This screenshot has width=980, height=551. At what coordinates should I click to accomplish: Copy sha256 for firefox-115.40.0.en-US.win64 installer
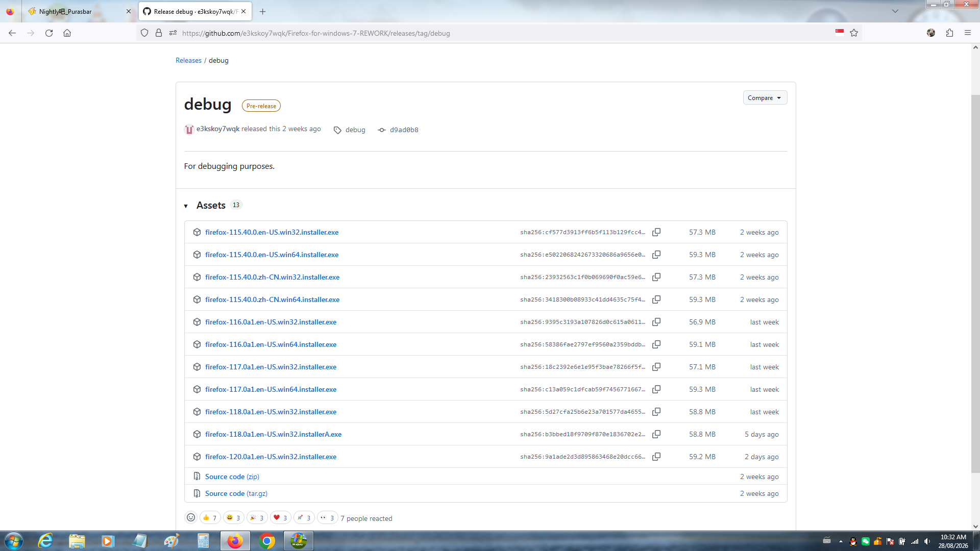pos(656,255)
